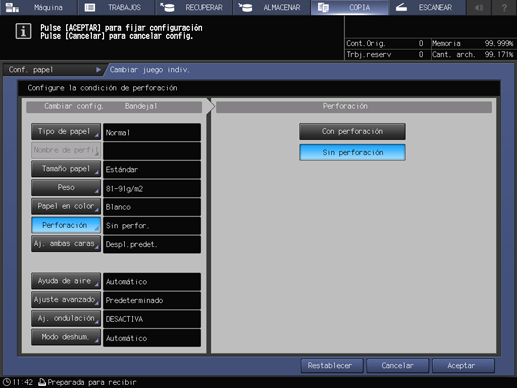
Task: Open Tamaño papel setting
Action: pyautogui.click(x=66, y=169)
